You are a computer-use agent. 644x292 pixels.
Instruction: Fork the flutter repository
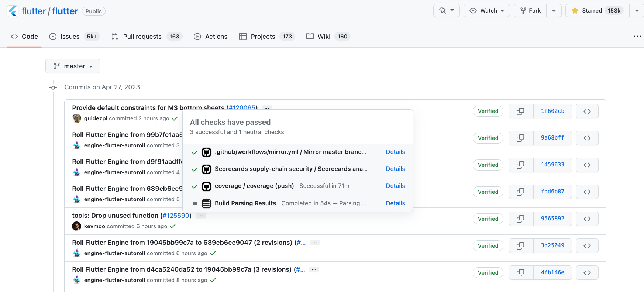pos(530,11)
